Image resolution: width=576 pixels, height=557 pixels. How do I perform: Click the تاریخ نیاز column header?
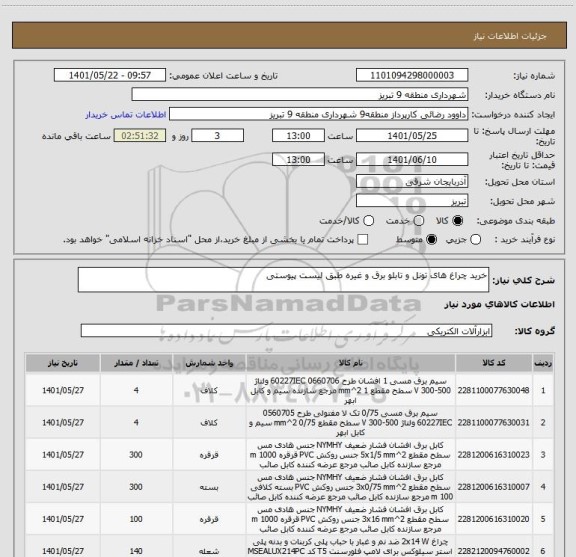pyautogui.click(x=63, y=363)
